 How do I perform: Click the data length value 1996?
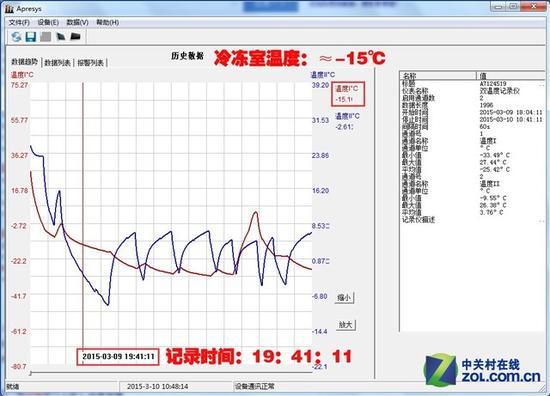[x=486, y=105]
